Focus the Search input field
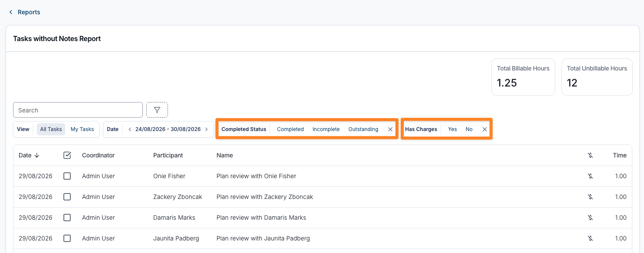The image size is (644, 253). [78, 110]
